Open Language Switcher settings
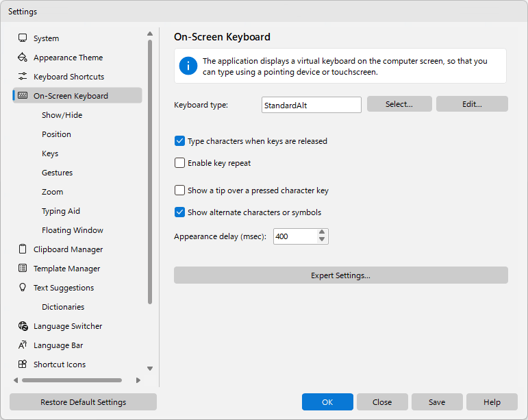This screenshot has height=420, width=528. 68,326
